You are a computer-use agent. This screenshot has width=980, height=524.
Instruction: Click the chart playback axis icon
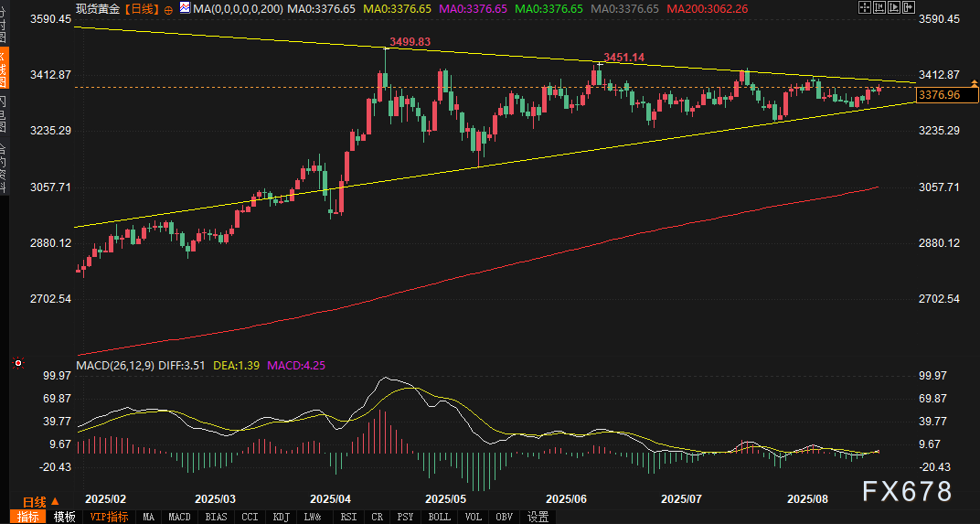896,8
